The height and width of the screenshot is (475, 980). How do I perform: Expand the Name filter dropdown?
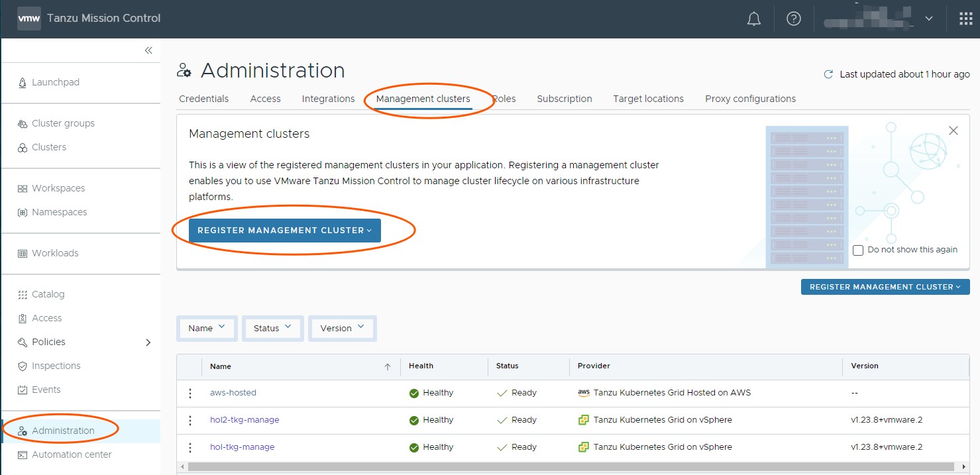pos(207,328)
